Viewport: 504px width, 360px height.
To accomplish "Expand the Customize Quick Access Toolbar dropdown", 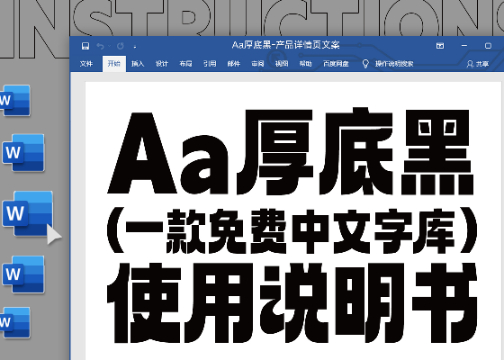I will point(135,47).
